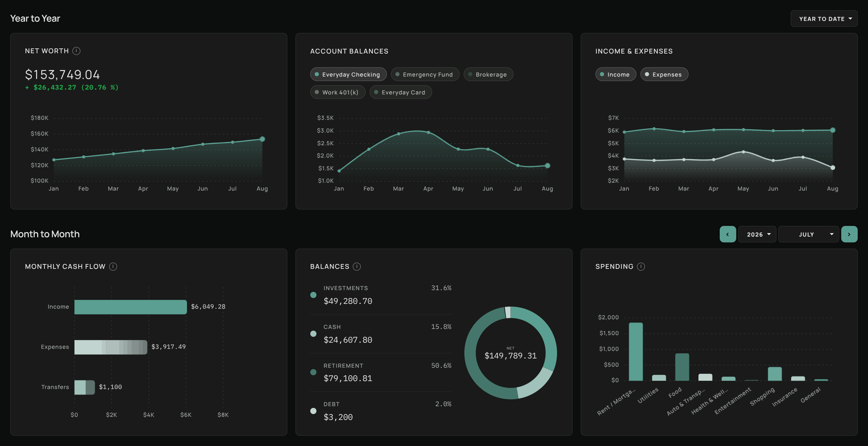Click the Expenses cash flow bar

[111, 347]
